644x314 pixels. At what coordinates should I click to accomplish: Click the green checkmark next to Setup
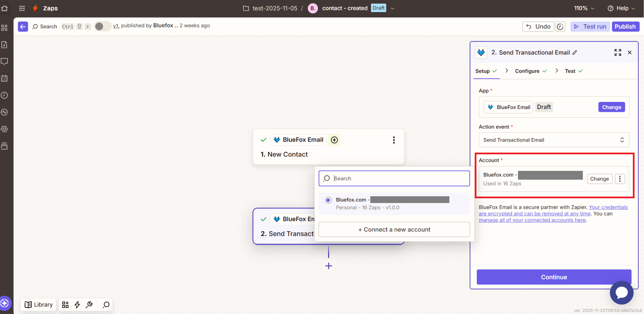coord(494,71)
